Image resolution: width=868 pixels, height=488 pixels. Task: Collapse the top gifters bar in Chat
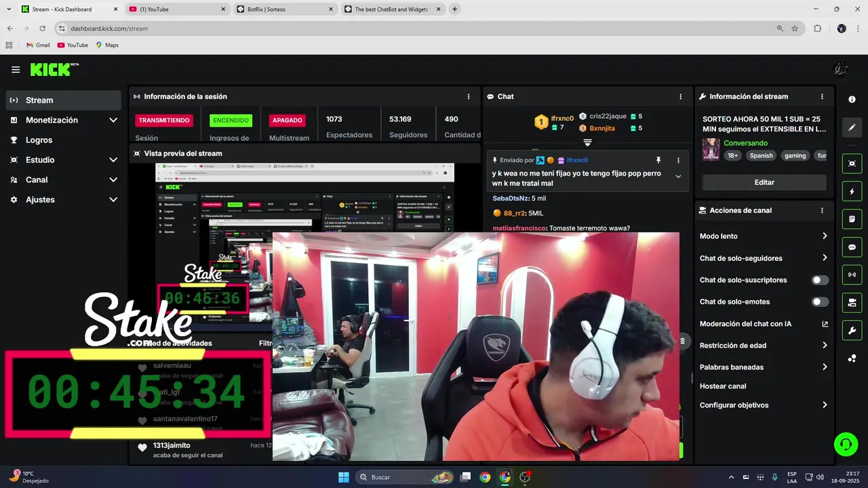[x=587, y=142]
